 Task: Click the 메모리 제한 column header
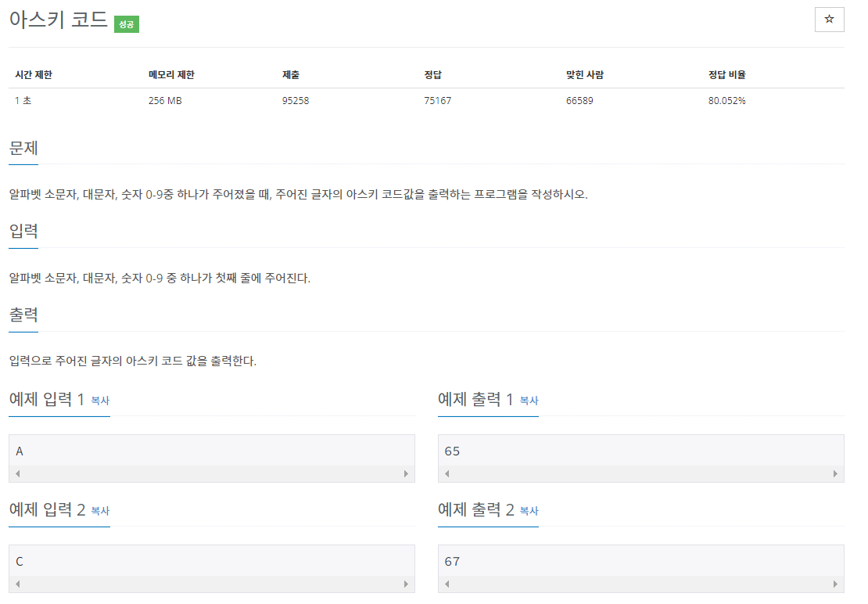tap(171, 75)
